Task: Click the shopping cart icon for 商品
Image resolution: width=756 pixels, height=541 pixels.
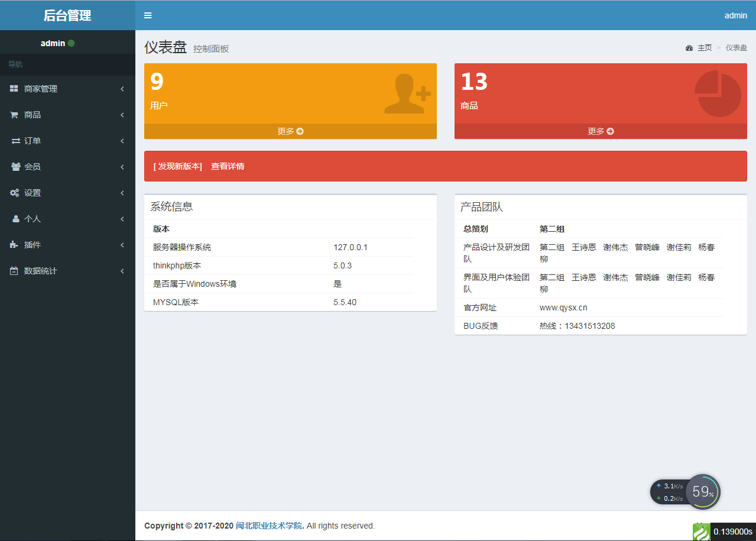Action: click(14, 115)
